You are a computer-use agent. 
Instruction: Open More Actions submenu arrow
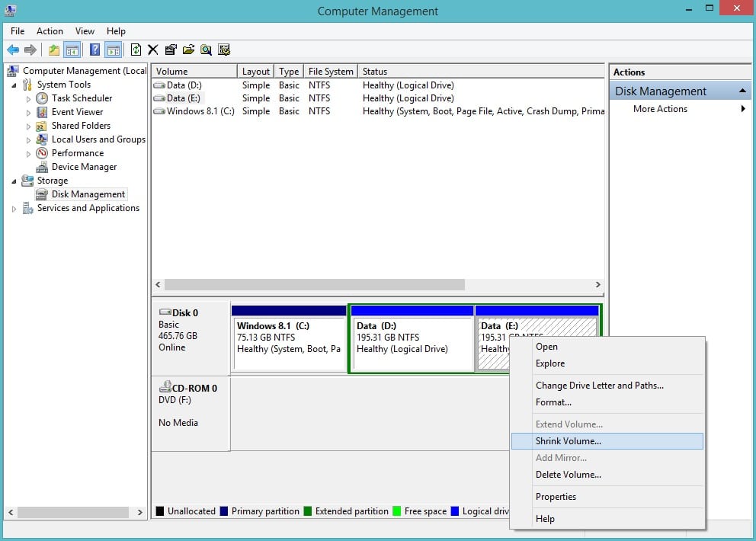pos(743,109)
